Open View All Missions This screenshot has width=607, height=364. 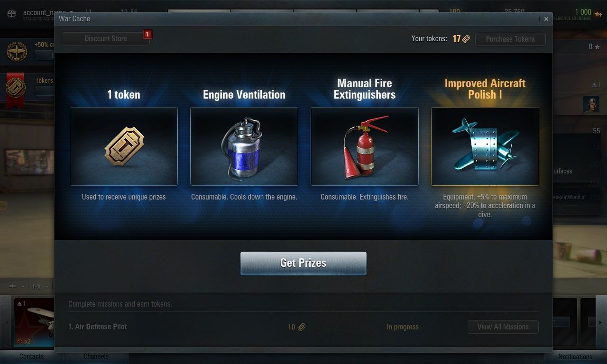[503, 327]
